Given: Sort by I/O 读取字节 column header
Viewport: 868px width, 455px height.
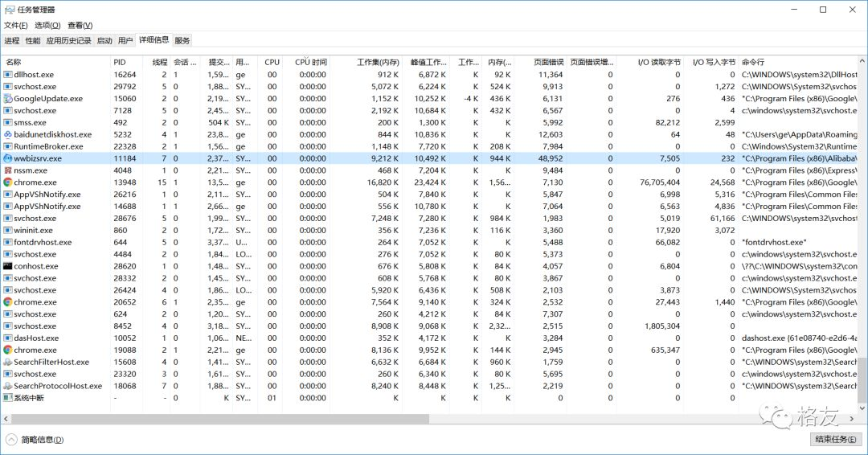Looking at the screenshot, I should [x=650, y=62].
